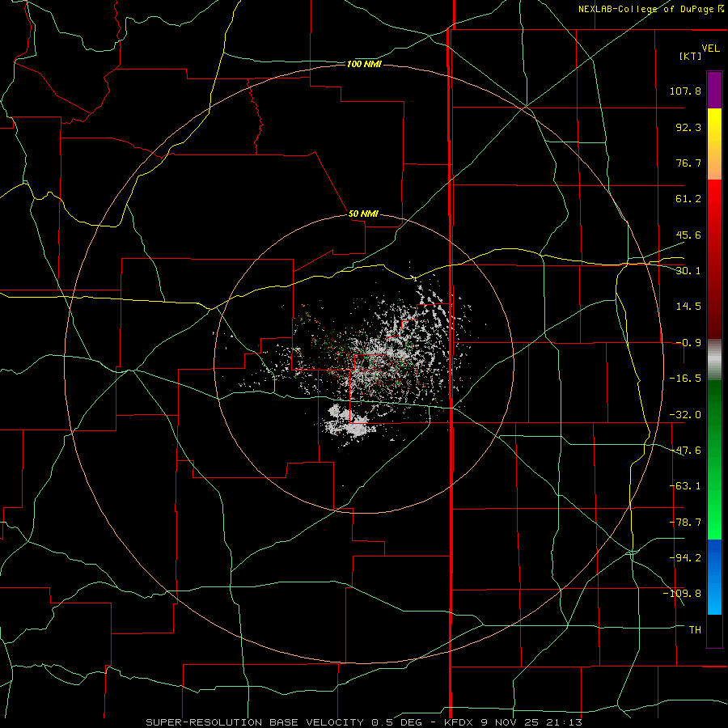
Task: Select the -109.8 velocity scale value
Action: point(682,594)
